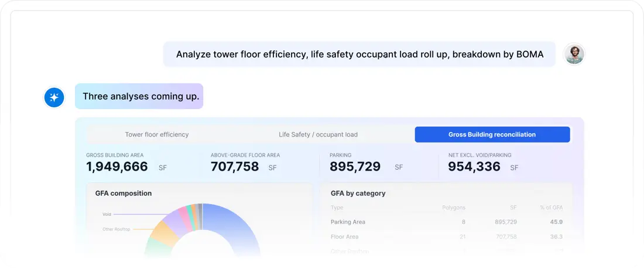Click the Polygons column header
Viewport: 644px width, 268px height.
[453, 208]
